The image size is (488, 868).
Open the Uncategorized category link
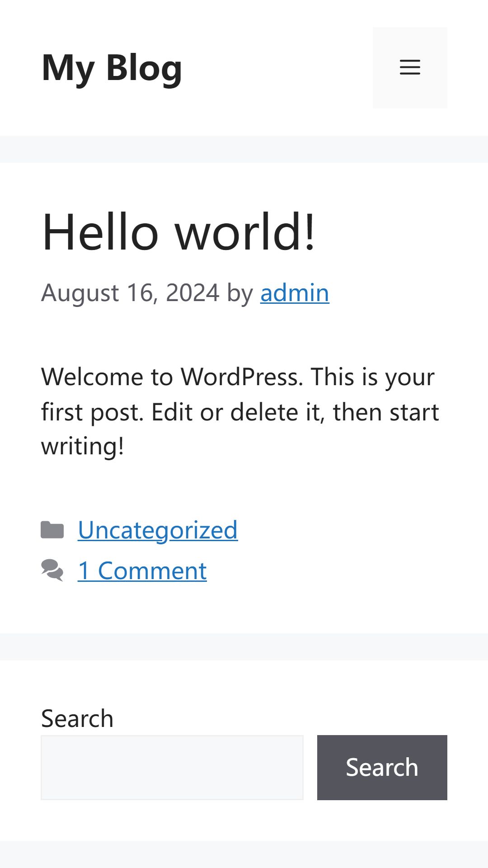click(x=158, y=530)
